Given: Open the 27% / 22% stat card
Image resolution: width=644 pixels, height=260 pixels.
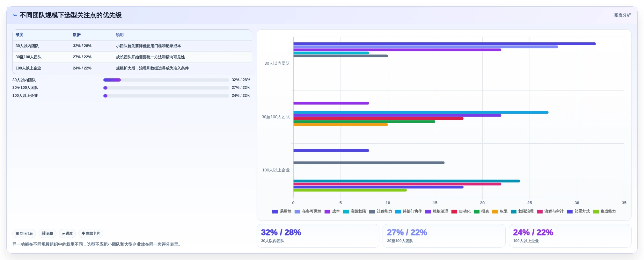Looking at the screenshot, I should [x=444, y=236].
